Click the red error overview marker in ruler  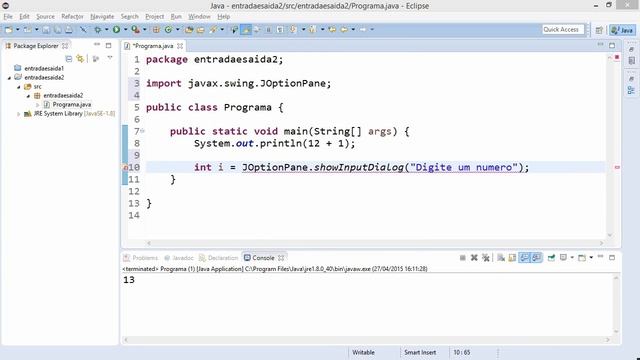click(617, 167)
